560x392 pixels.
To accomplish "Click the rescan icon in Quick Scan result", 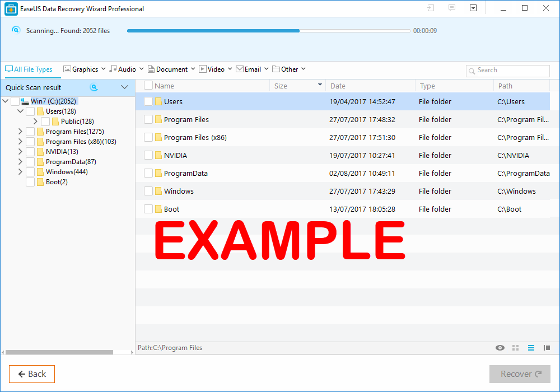I will coord(94,87).
